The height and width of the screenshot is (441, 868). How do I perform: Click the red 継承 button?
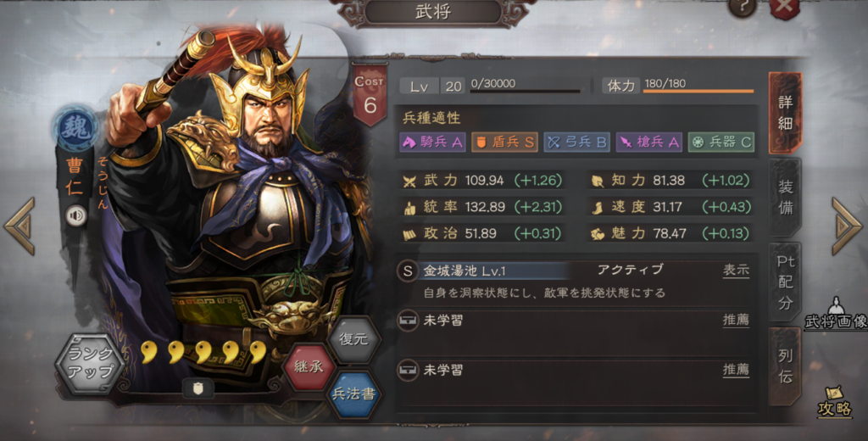click(x=309, y=366)
